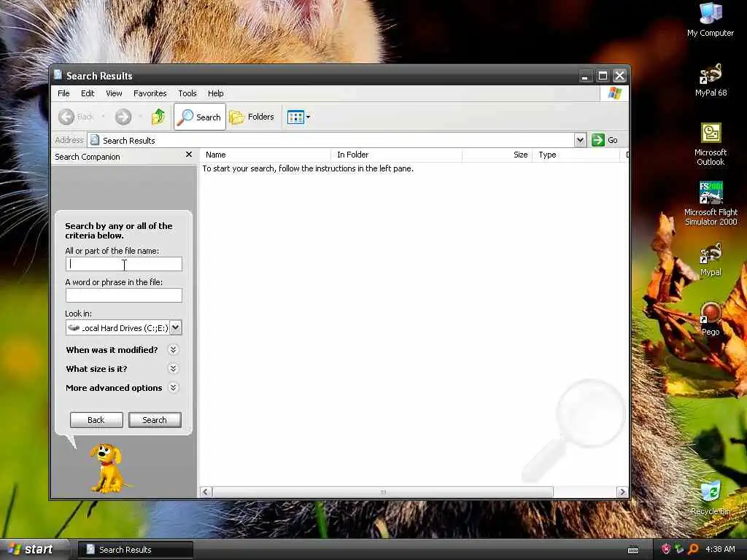Click the Address bar Search Results field
Screen dimensions: 747x560
[x=330, y=140]
